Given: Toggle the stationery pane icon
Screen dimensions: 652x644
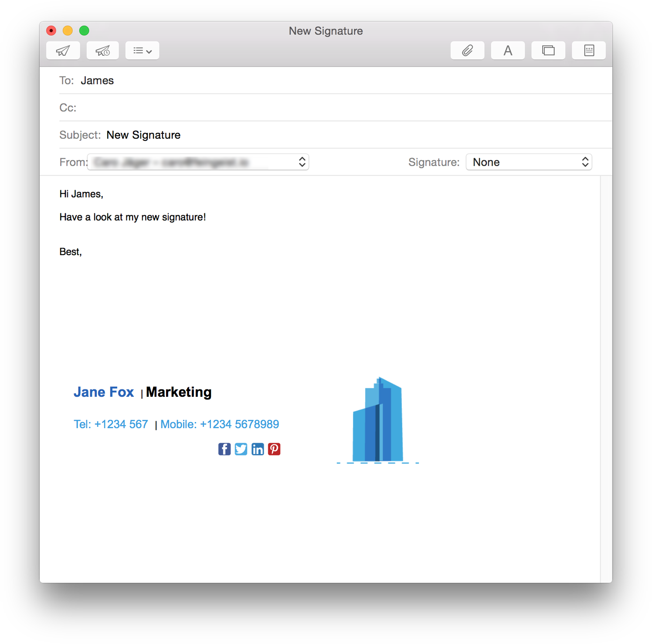Looking at the screenshot, I should click(589, 51).
